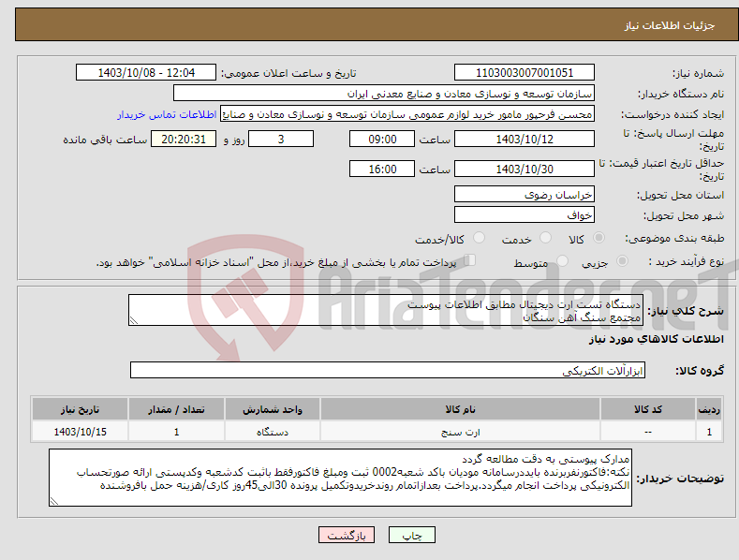Click remaining time field 20:20:31

184,139
